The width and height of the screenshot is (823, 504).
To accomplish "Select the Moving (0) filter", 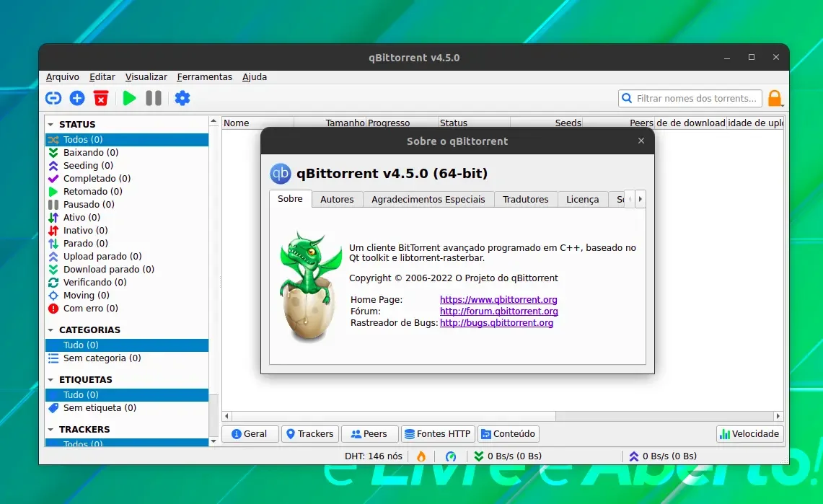I will pyautogui.click(x=127, y=296).
